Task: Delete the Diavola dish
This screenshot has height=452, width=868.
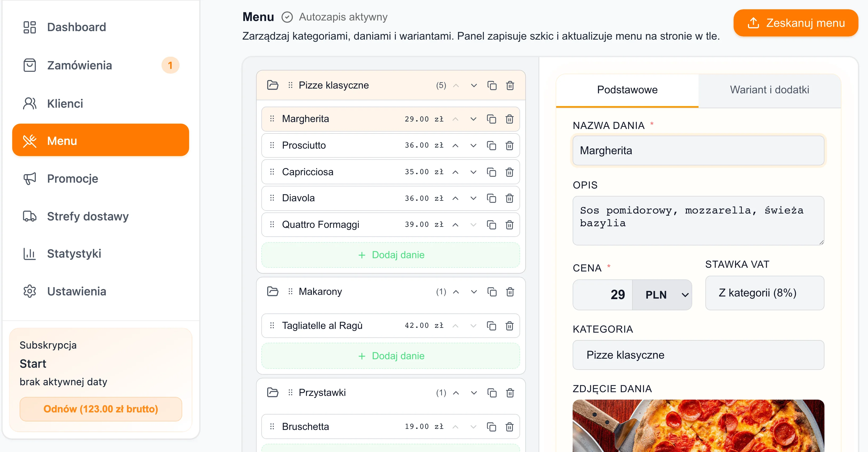Action: point(509,198)
